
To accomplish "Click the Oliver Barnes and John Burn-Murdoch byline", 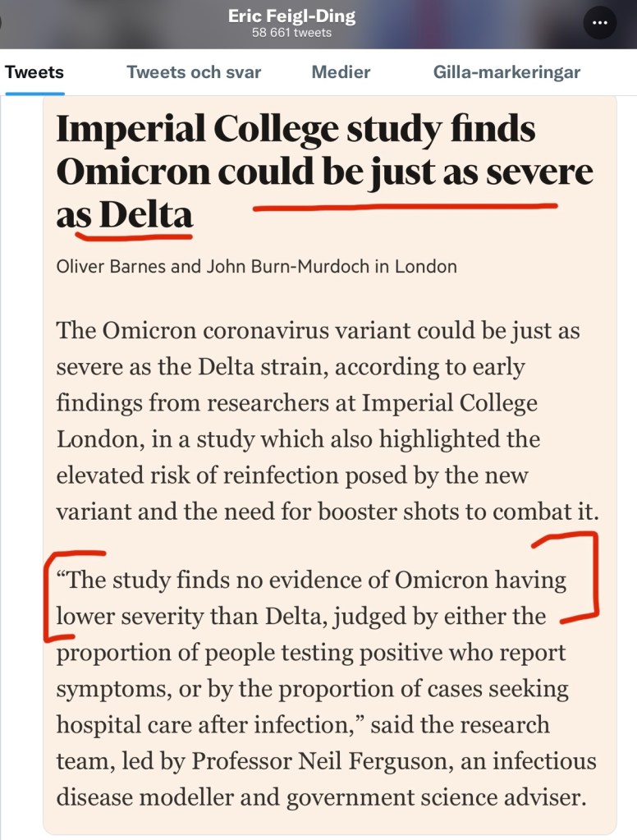I will pos(256,267).
